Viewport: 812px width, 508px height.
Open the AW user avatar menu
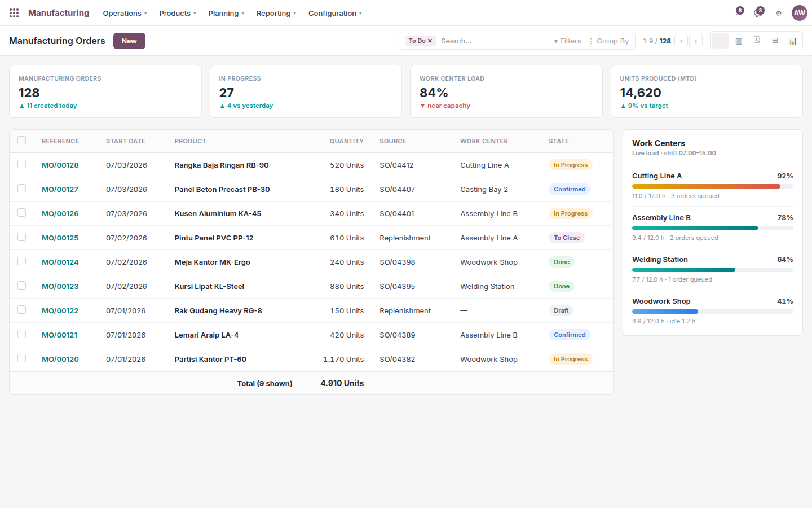[x=800, y=13]
